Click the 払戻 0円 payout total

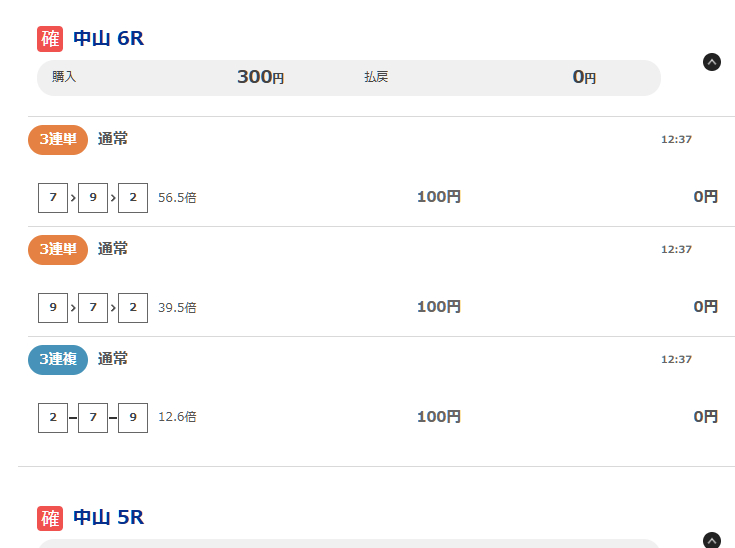click(x=584, y=77)
